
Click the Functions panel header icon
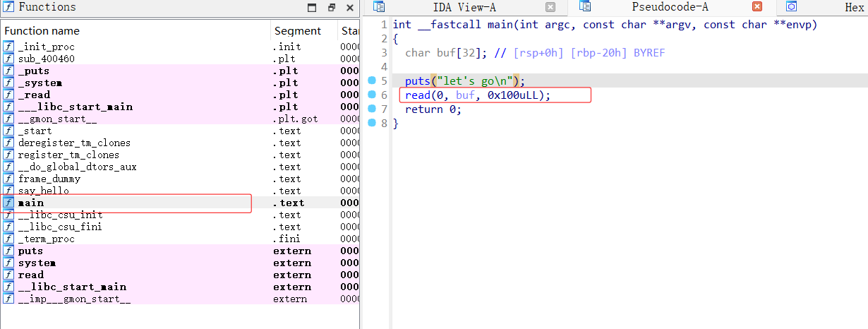tap(8, 8)
